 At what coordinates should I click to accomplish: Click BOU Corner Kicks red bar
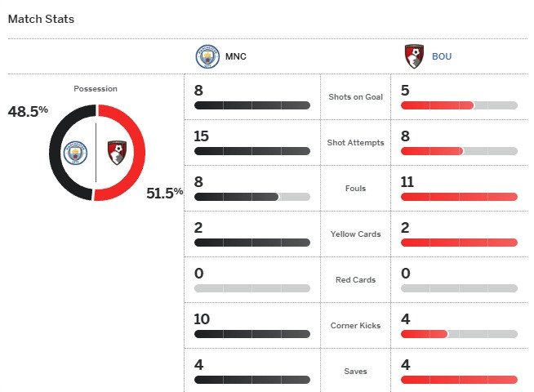click(424, 334)
